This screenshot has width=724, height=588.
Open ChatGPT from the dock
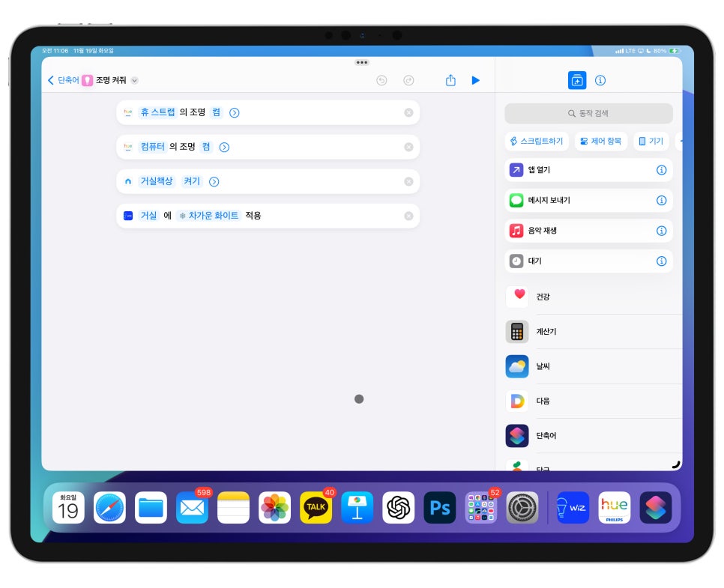click(399, 507)
